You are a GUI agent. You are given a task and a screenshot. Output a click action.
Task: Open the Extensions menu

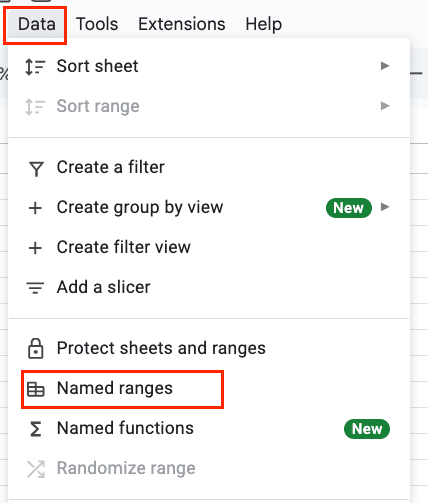click(x=182, y=24)
